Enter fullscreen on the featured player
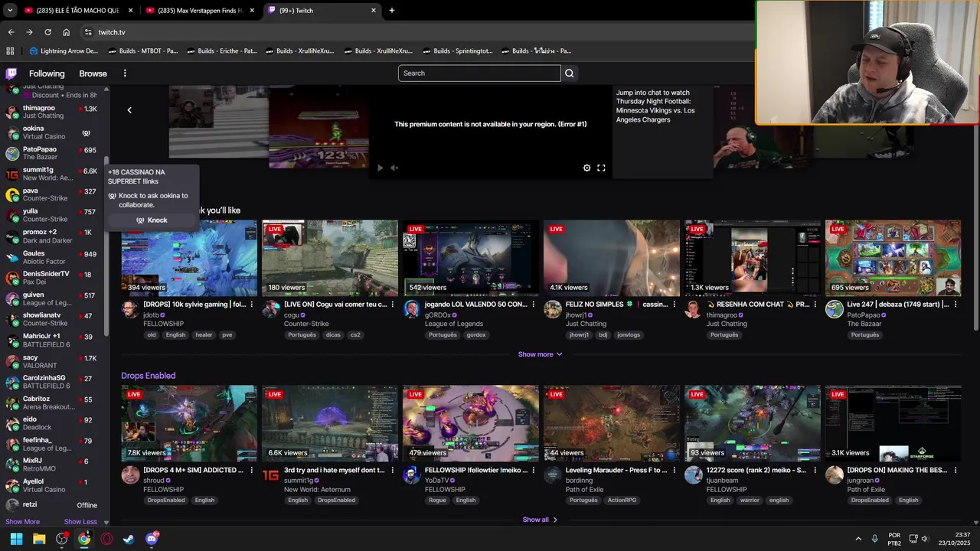 601,168
